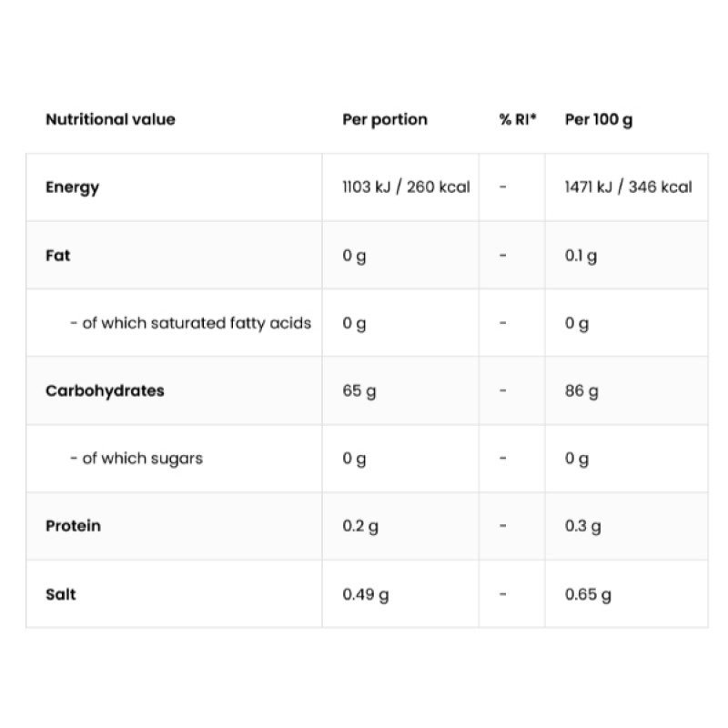
Task: Click the % RI* column header
Action: pyautogui.click(x=518, y=119)
